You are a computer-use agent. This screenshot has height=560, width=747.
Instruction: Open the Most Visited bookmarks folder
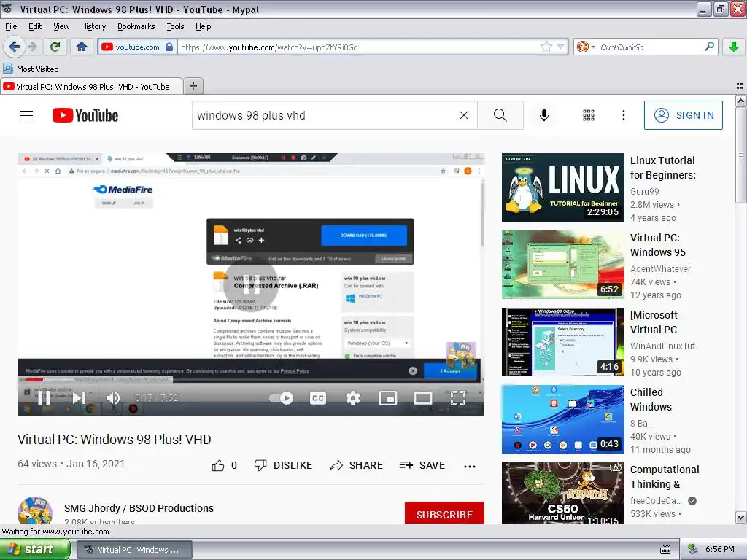[31, 69]
